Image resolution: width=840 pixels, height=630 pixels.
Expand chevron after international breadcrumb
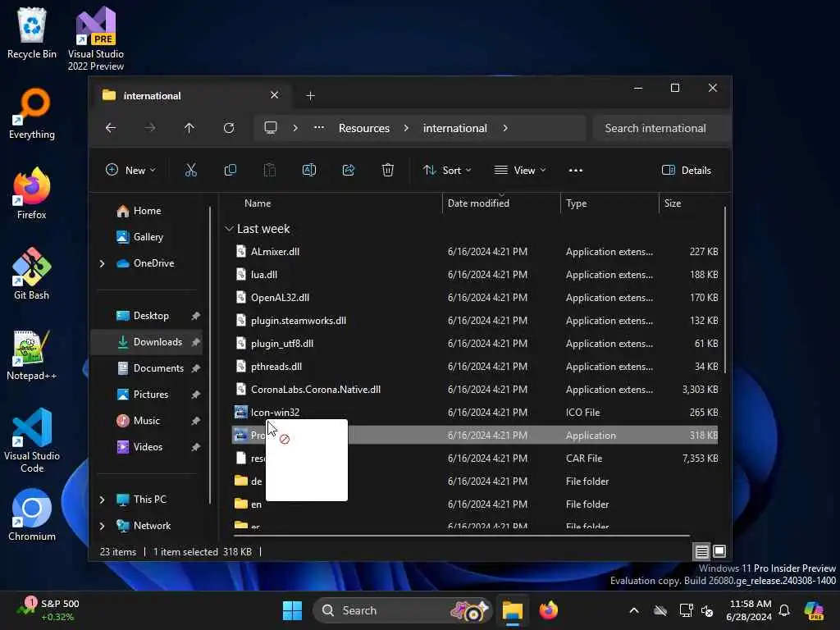(x=505, y=128)
